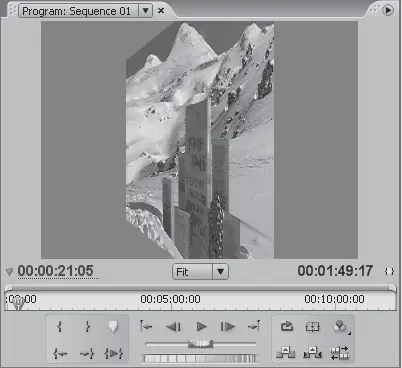
Task: Open the Output mode menu icon
Action: coord(340,327)
